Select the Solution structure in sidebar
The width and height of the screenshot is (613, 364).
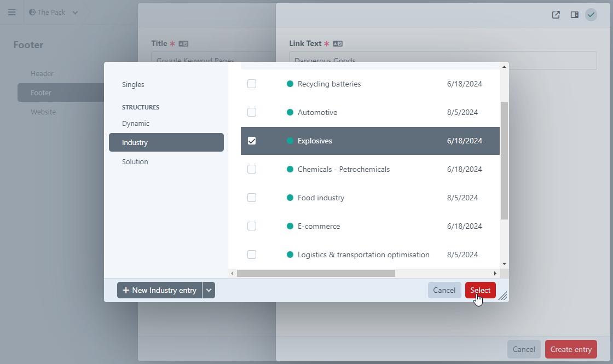click(135, 161)
